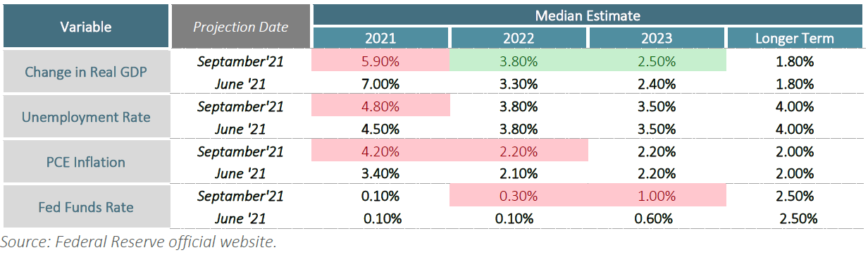Click the PCE Inflation row label

point(85,162)
